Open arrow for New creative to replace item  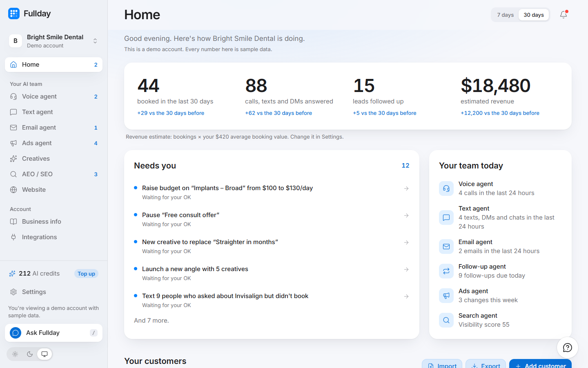406,242
